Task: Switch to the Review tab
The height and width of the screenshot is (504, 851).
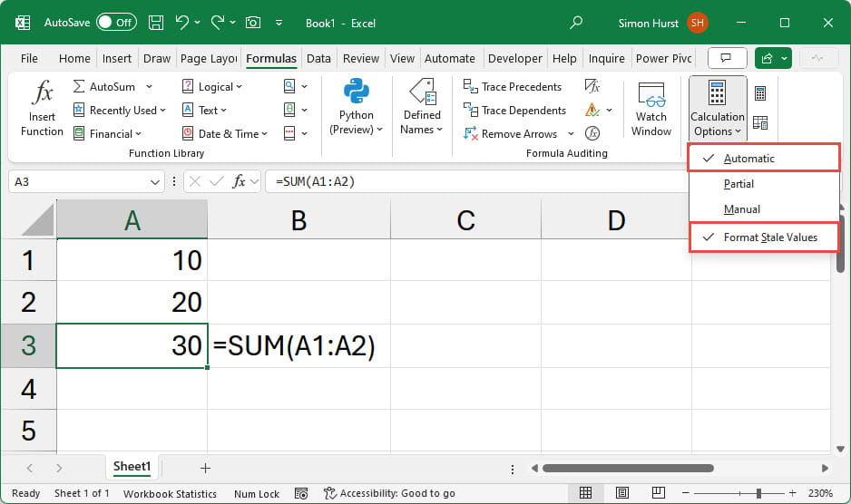Action: tap(361, 58)
